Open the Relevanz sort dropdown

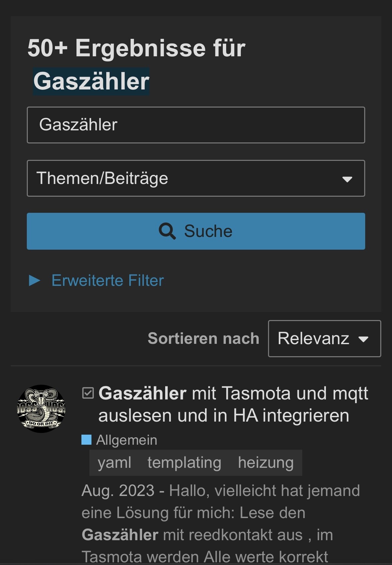[x=324, y=338]
